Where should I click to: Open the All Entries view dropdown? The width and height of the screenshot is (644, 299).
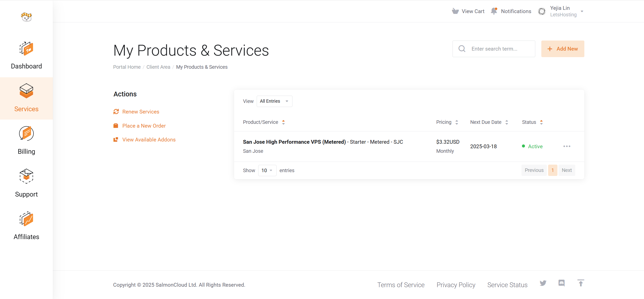(274, 101)
